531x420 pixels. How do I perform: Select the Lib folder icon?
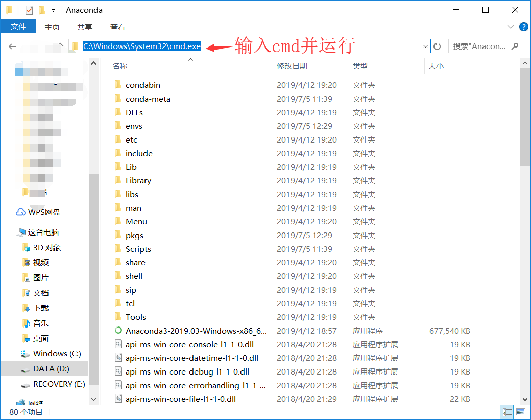coord(118,167)
